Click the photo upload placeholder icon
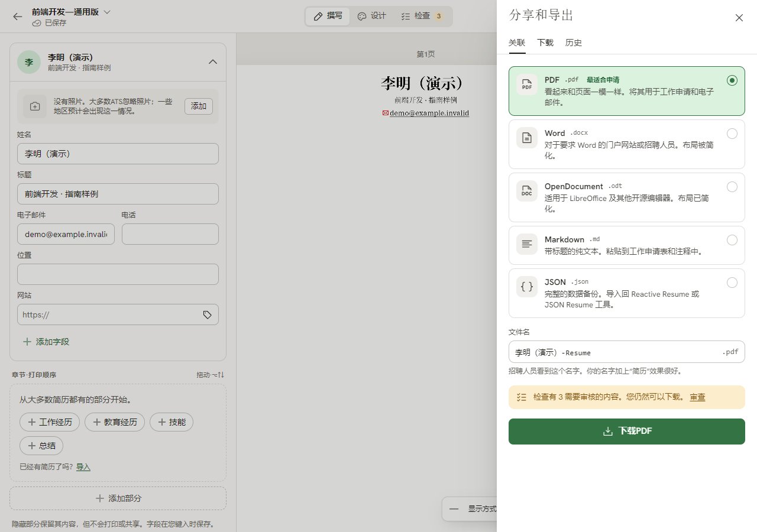The image size is (757, 532). 35,106
